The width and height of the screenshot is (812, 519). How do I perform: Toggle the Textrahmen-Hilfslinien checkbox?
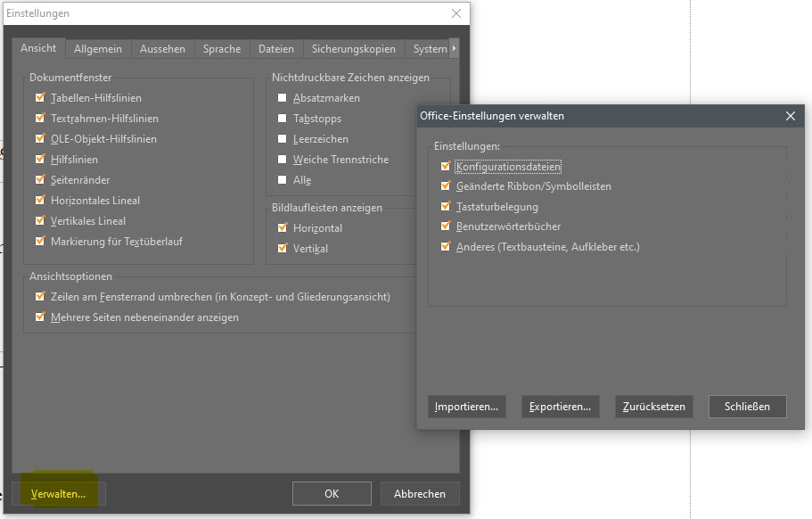[x=40, y=118]
